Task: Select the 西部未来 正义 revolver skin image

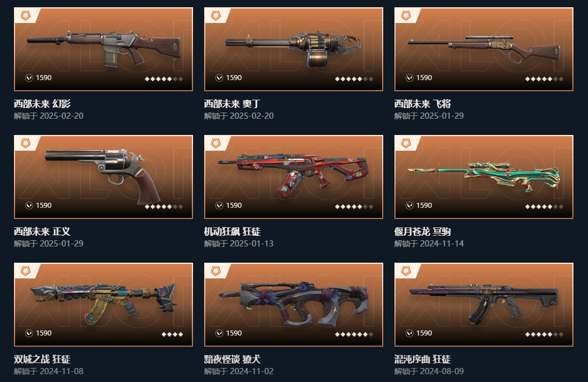Action: 104,177
